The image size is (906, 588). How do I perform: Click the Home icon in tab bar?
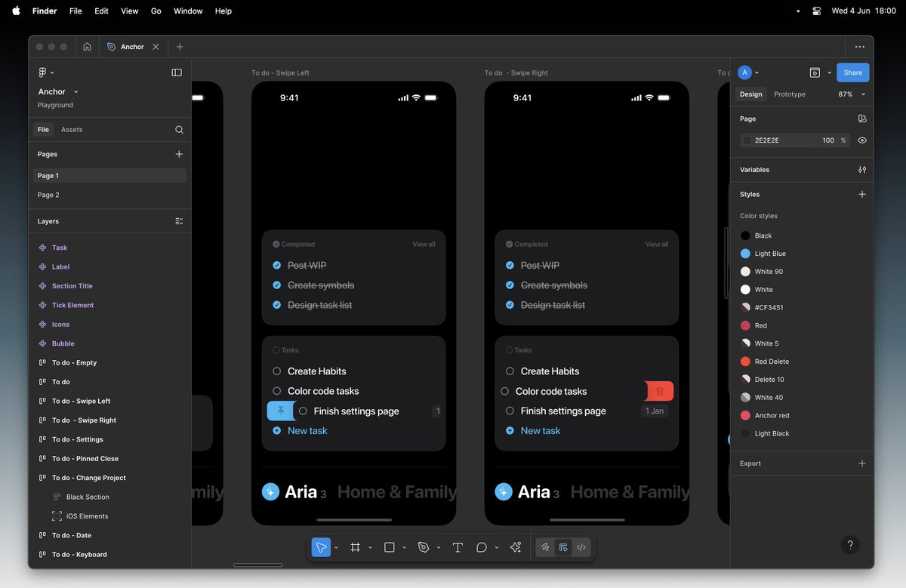point(88,47)
